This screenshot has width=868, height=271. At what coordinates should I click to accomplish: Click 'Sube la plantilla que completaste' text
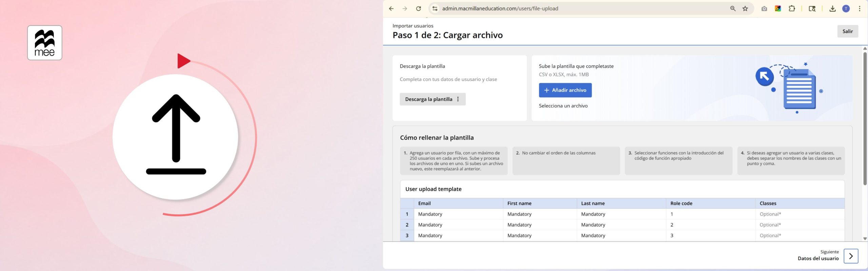[x=576, y=66]
